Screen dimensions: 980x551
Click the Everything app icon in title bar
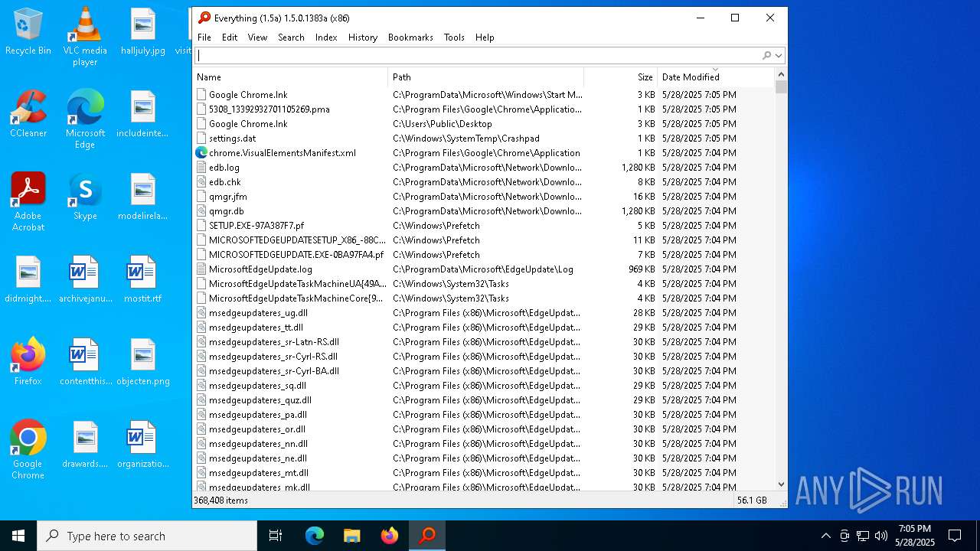pyautogui.click(x=204, y=18)
